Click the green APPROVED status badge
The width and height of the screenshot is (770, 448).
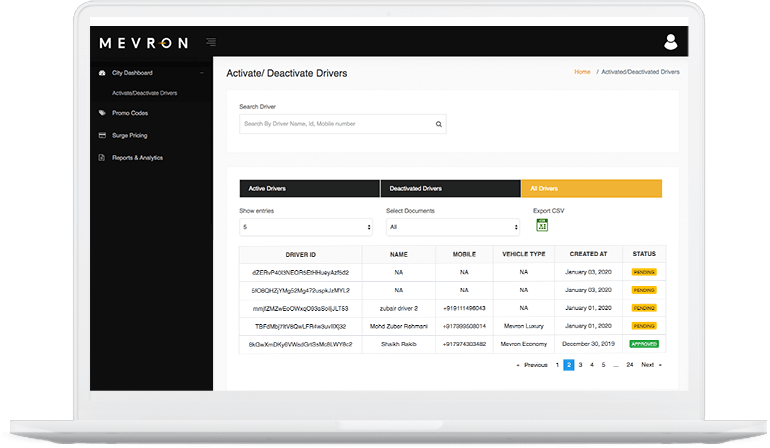[x=644, y=344]
